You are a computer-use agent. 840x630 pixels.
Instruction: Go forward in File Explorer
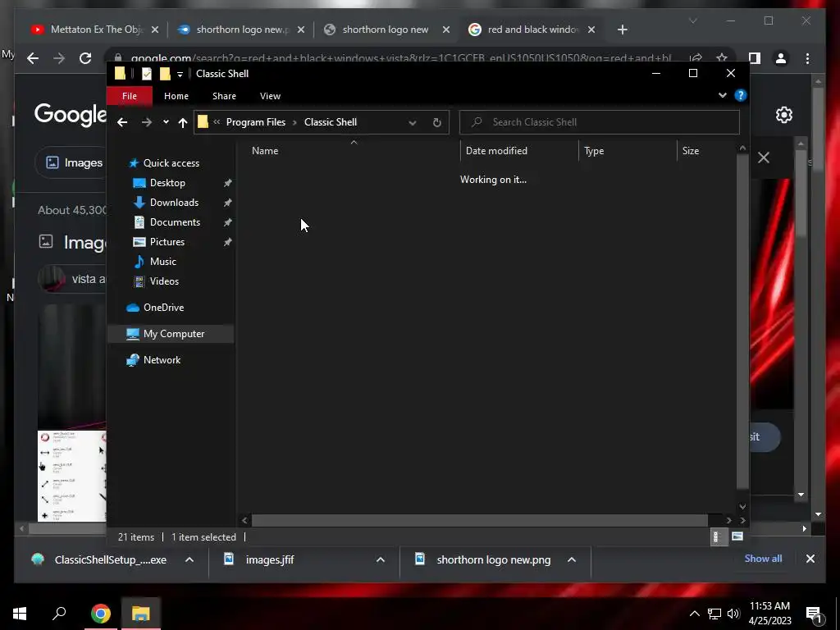tap(146, 122)
